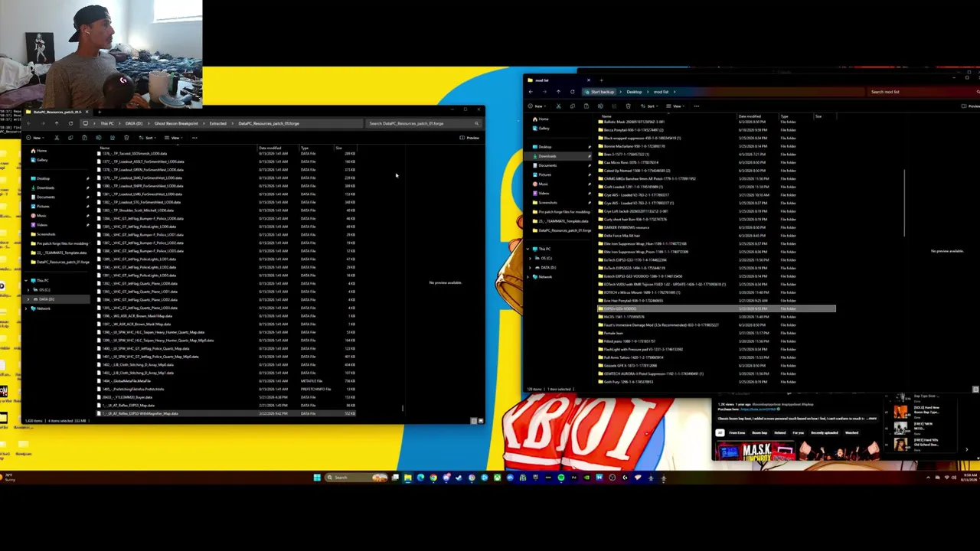
Task: Open Screenshots in the DataPC_Resources_patch_01.forge window sidebar
Action: pos(44,234)
